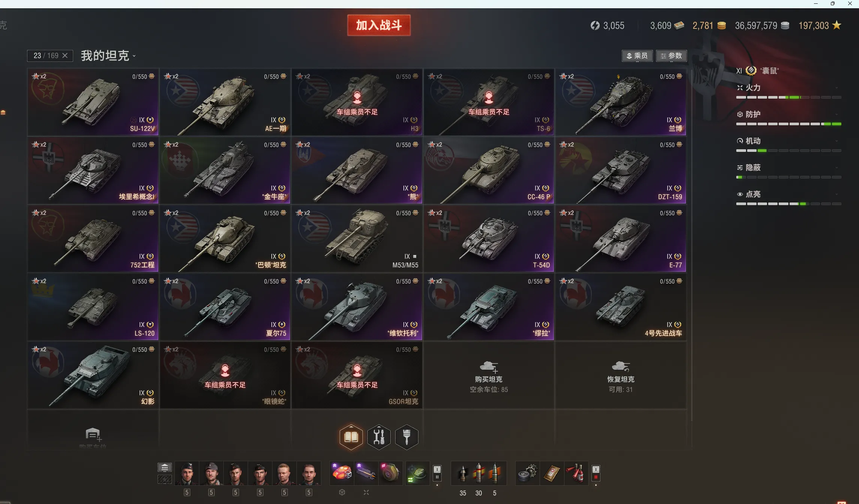Screen dimensions: 859x504
Task: Select the repair kit consumable slot
Action: point(527,473)
